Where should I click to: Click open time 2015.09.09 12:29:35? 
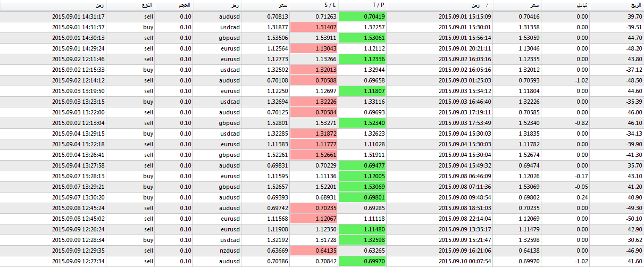pyautogui.click(x=78, y=251)
